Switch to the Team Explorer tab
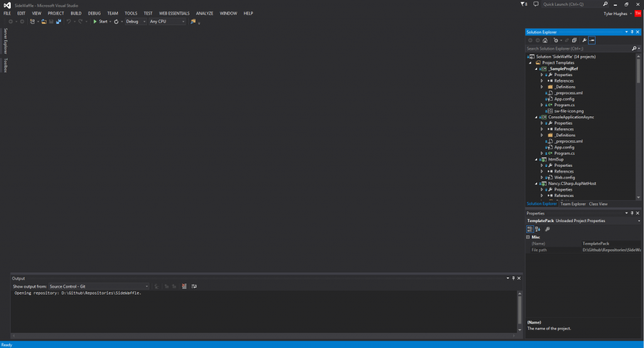 point(573,204)
